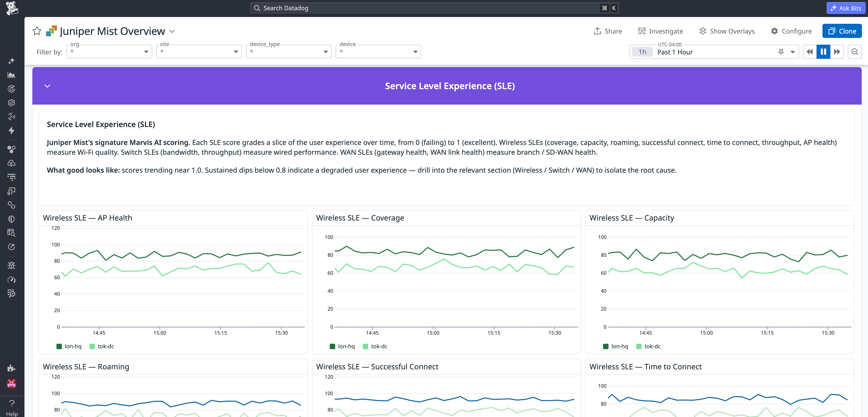Open the Configure menu
The image size is (868, 417).
tap(791, 31)
